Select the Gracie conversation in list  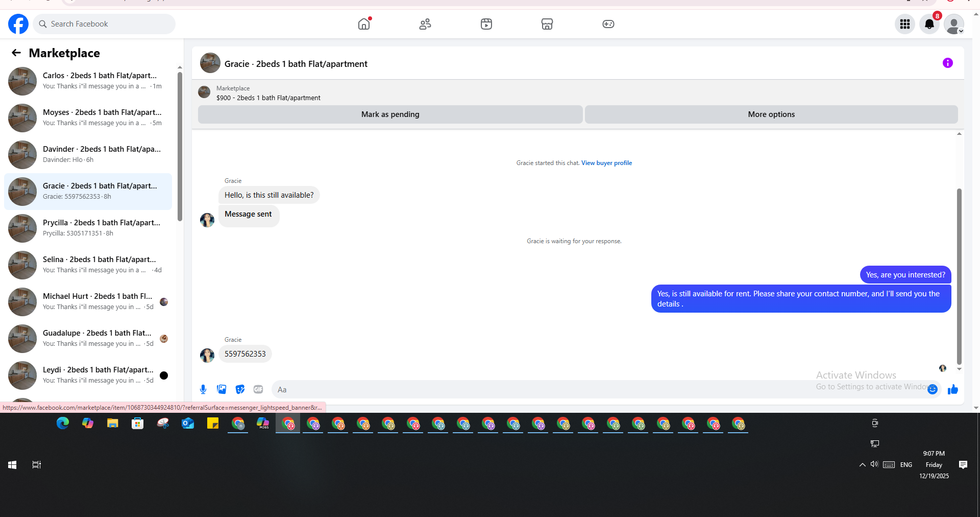(x=88, y=191)
